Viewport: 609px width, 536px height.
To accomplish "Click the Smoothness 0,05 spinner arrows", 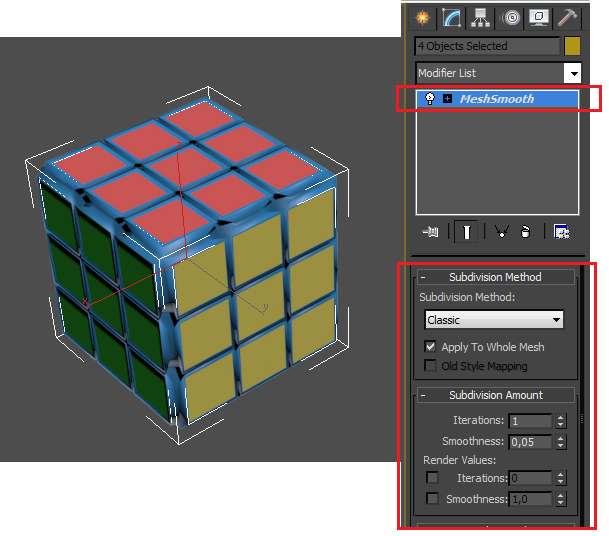I will pyautogui.click(x=560, y=442).
